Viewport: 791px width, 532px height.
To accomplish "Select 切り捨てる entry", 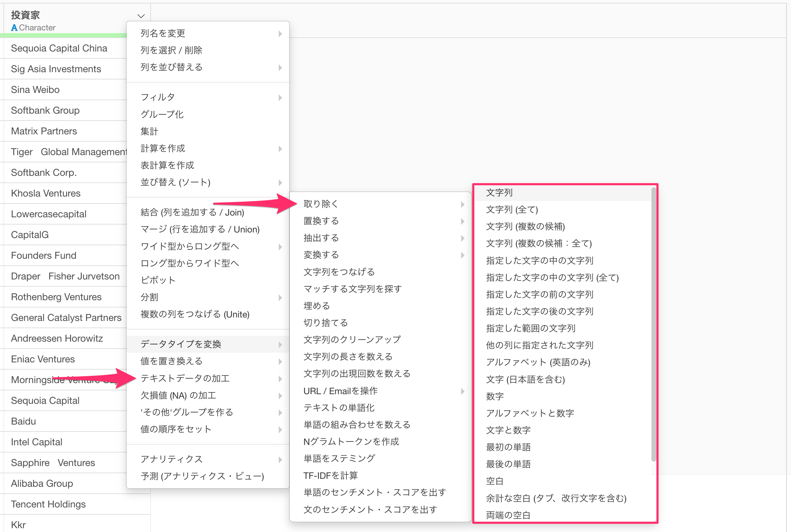I will pos(381,323).
